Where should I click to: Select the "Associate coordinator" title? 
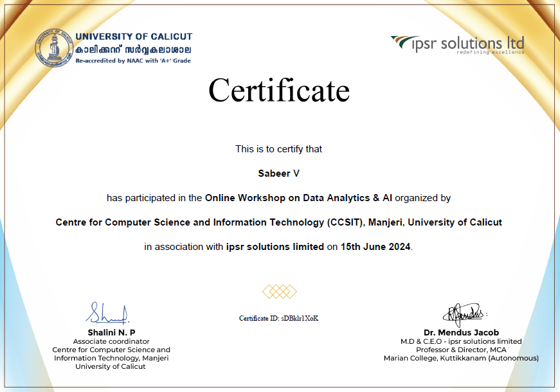coord(111,342)
